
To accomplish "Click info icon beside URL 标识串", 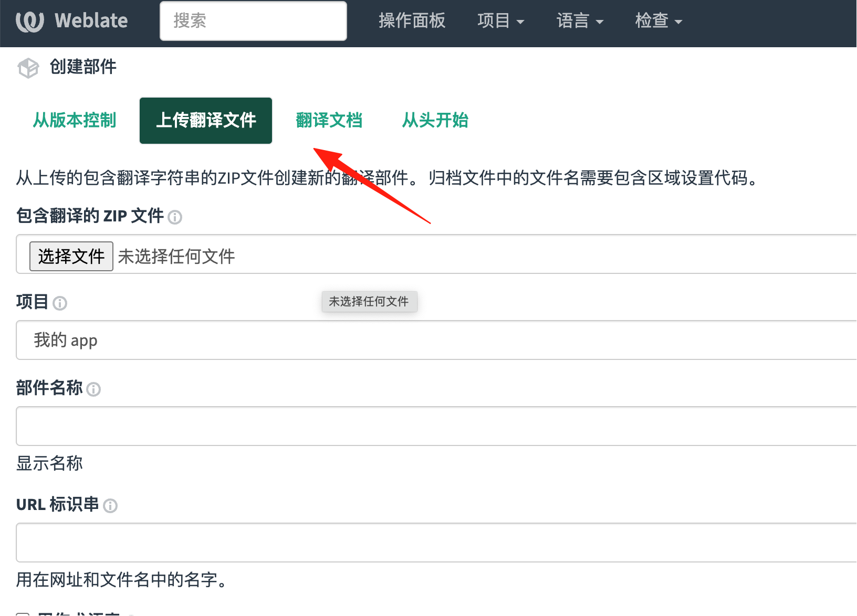I will 110,506.
